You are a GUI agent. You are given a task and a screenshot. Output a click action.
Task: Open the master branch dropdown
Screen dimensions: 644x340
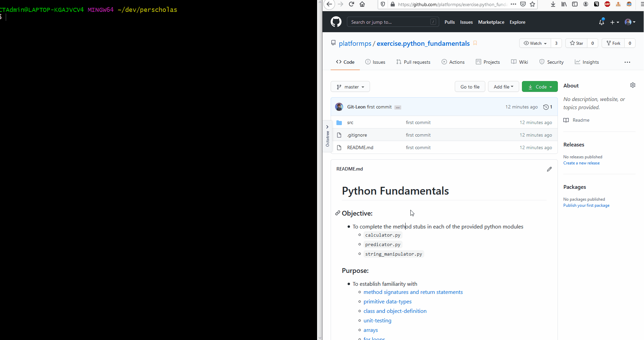(350, 87)
